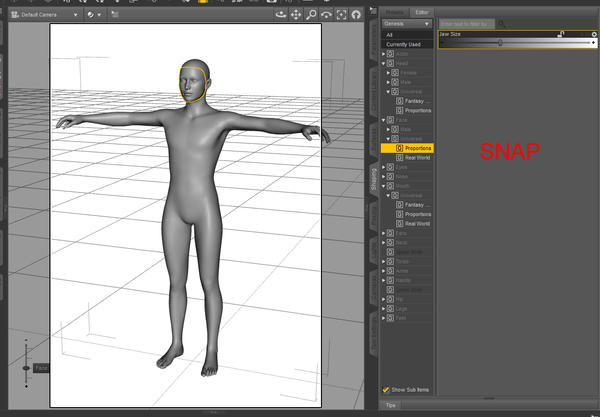This screenshot has width=600, height=417.
Task: Switch to the Presets tab
Action: click(395, 10)
